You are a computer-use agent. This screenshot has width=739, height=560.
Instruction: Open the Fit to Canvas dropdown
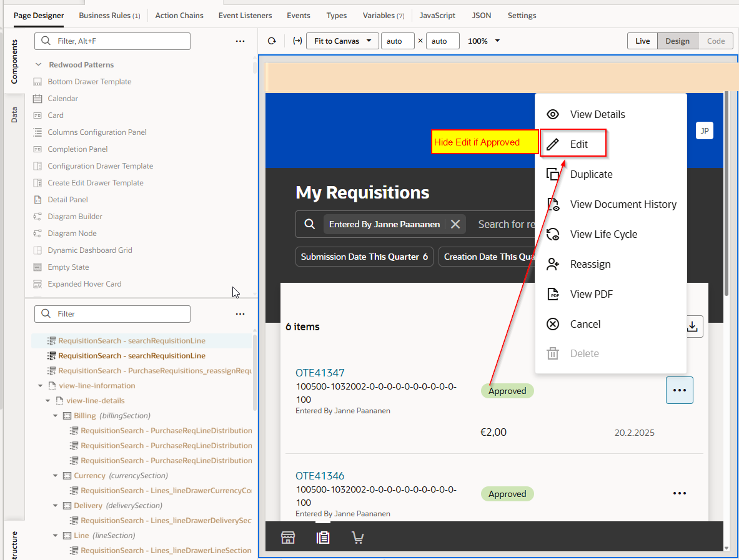tap(342, 41)
